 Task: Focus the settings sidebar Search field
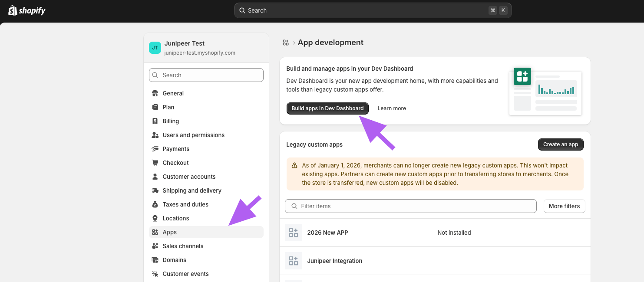(x=206, y=75)
